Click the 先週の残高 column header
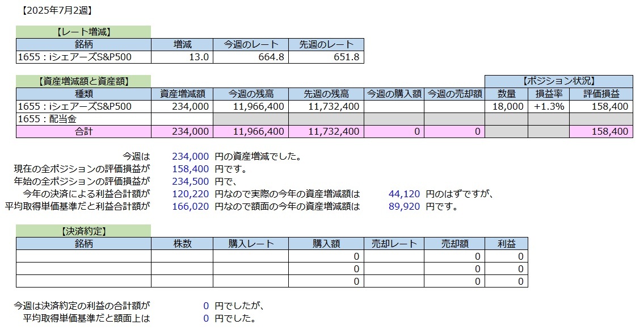Screen dimensions: 644x329 [326, 94]
